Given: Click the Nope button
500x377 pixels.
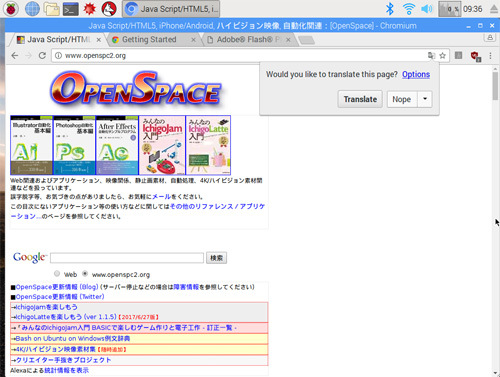Looking at the screenshot, I should pyautogui.click(x=402, y=99).
